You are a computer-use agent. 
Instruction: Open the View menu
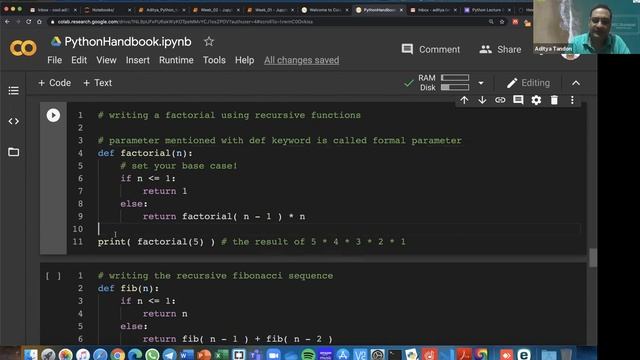(106, 60)
